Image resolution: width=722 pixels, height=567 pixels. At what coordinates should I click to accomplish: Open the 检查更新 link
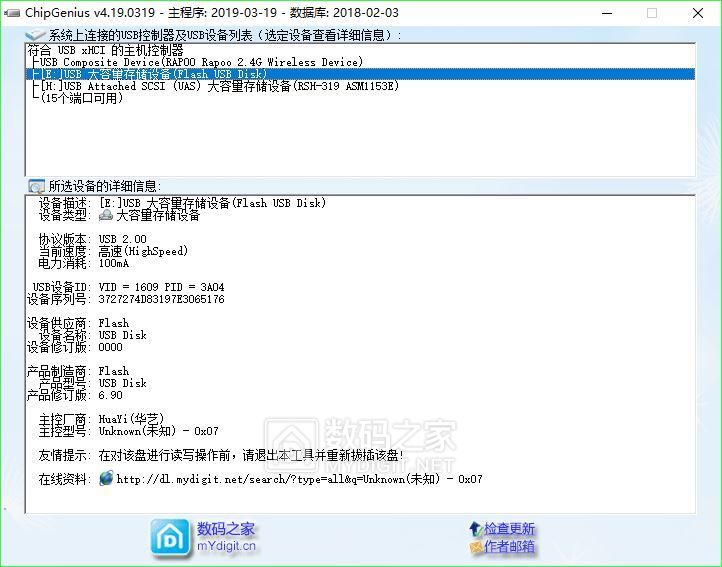(509, 529)
